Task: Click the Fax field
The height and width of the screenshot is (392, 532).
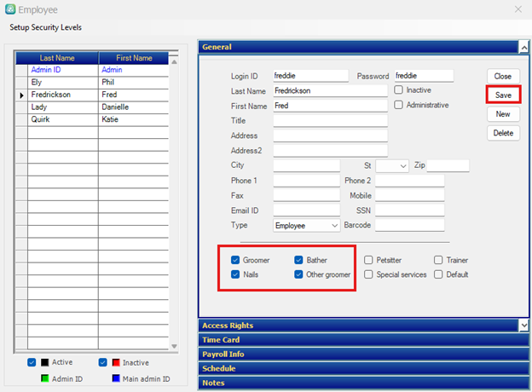Action: pyautogui.click(x=307, y=196)
